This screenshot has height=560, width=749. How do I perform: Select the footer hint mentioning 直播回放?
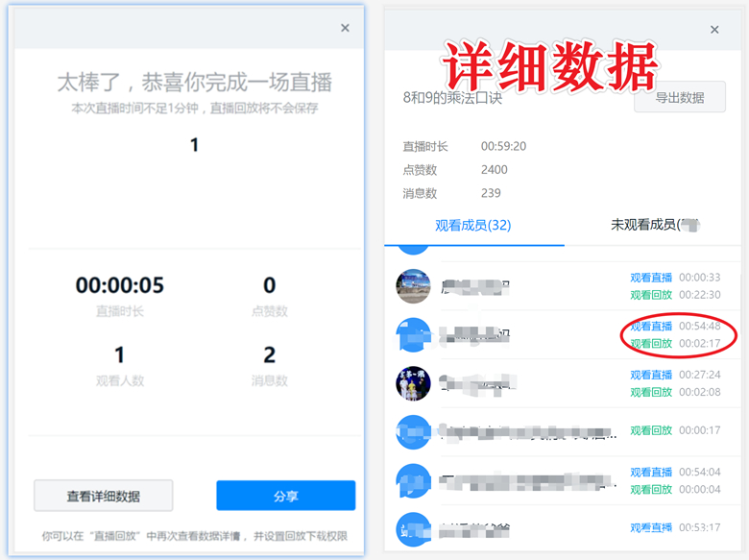(x=194, y=536)
